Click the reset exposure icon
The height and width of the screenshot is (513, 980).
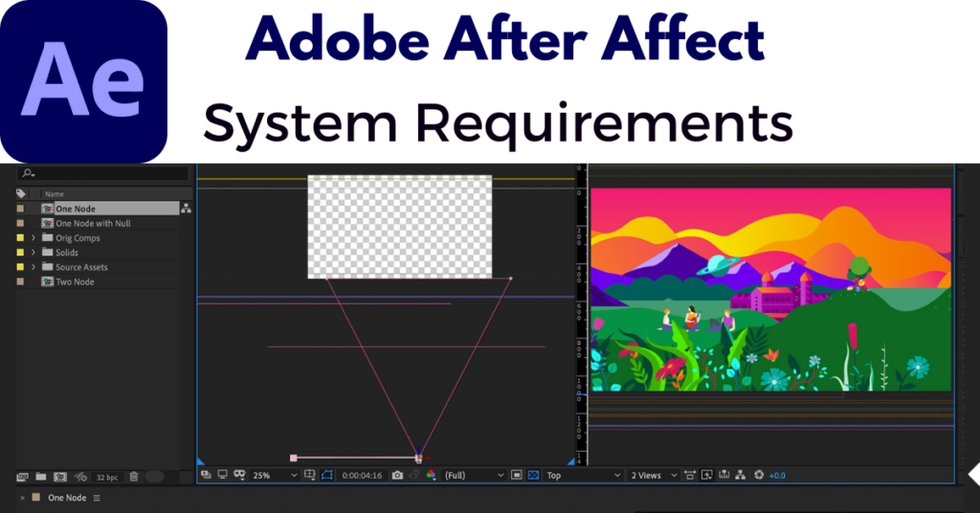coord(759,476)
